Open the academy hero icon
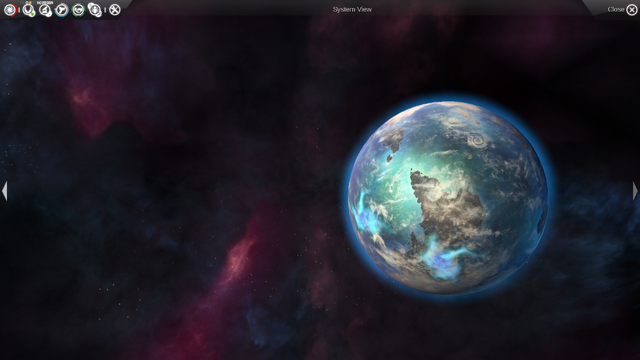 tap(95, 9)
